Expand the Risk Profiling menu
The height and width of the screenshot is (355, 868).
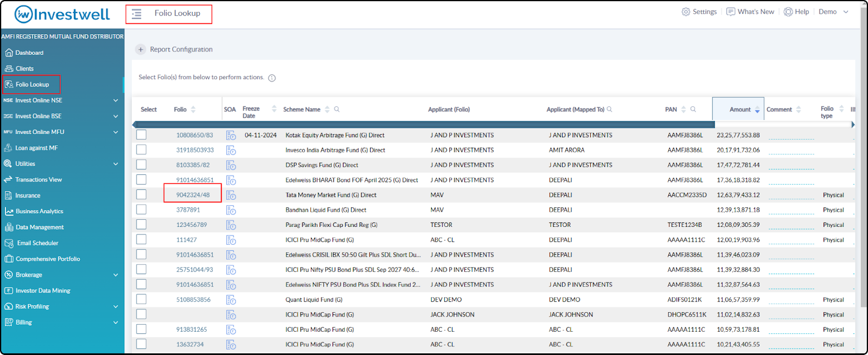(x=116, y=307)
